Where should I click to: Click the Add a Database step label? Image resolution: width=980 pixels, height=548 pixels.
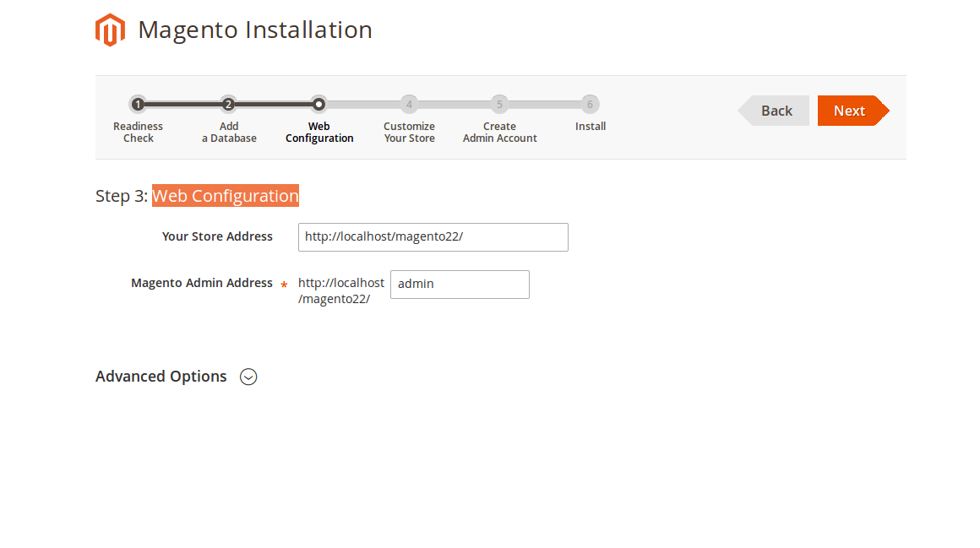tap(229, 132)
